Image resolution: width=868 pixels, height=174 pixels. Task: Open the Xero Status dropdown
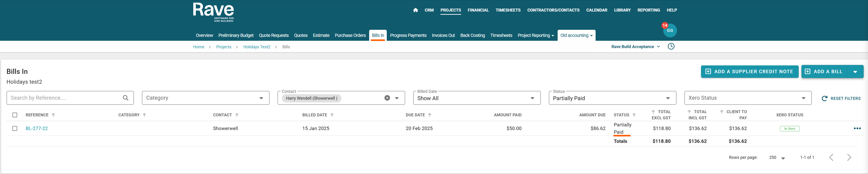[x=803, y=98]
